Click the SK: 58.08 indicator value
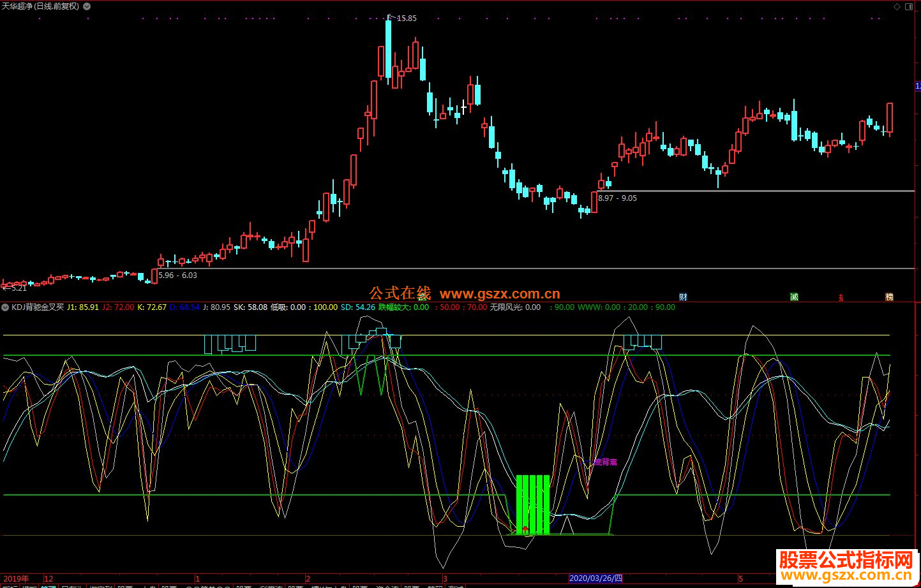Image resolution: width=921 pixels, height=588 pixels. tap(250, 307)
